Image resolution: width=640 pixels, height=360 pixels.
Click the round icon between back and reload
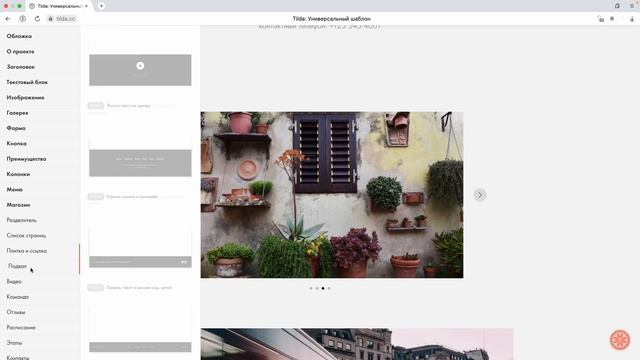[22, 19]
